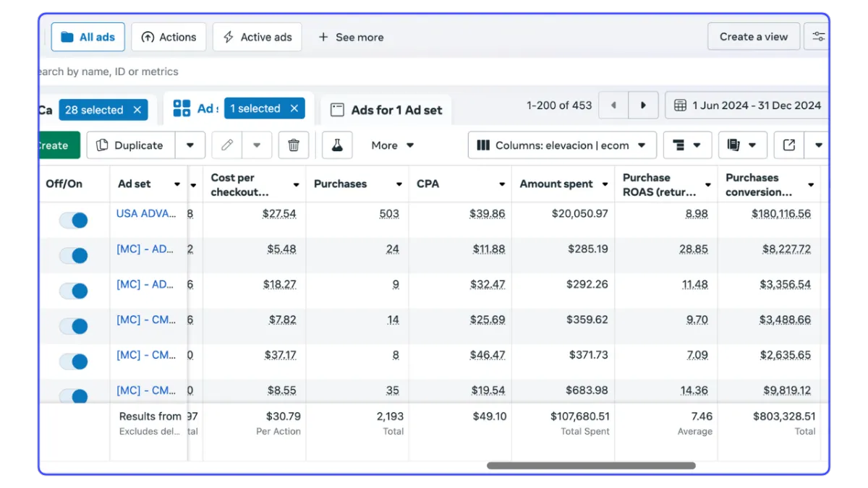Click the green Create button
Screen dimensions: 868x488
tap(59, 145)
